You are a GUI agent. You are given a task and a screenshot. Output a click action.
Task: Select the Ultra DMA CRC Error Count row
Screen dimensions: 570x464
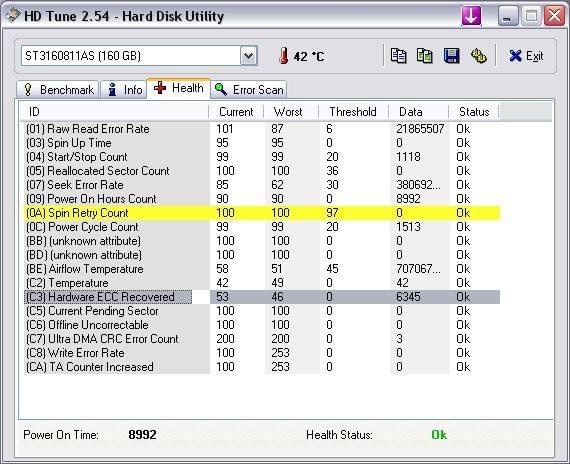pyautogui.click(x=262, y=339)
